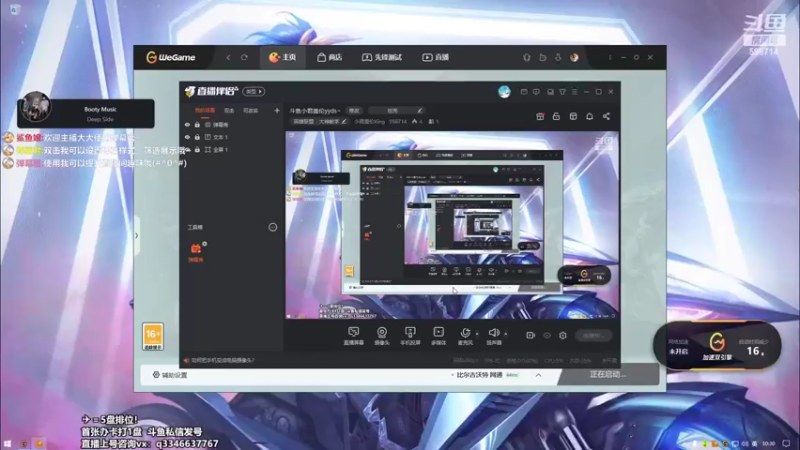The width and height of the screenshot is (800, 450).
Task: Toggle lock on 弹幕秀 source
Action: coord(197,124)
